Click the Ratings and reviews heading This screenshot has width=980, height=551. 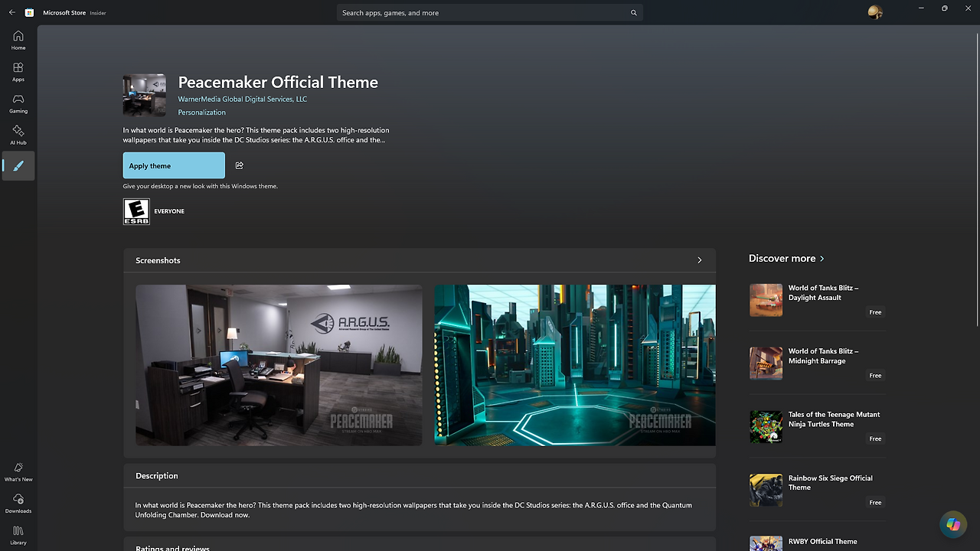[172, 548]
